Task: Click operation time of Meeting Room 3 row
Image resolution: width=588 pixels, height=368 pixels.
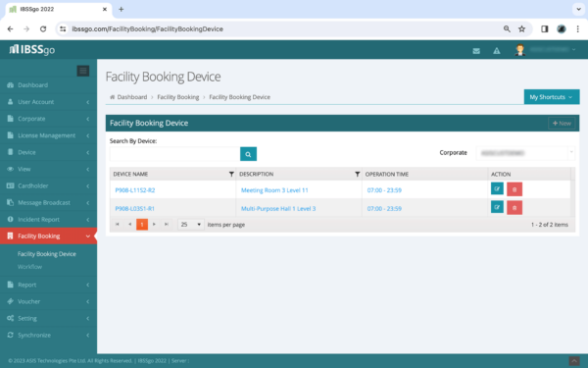Action: coord(384,190)
